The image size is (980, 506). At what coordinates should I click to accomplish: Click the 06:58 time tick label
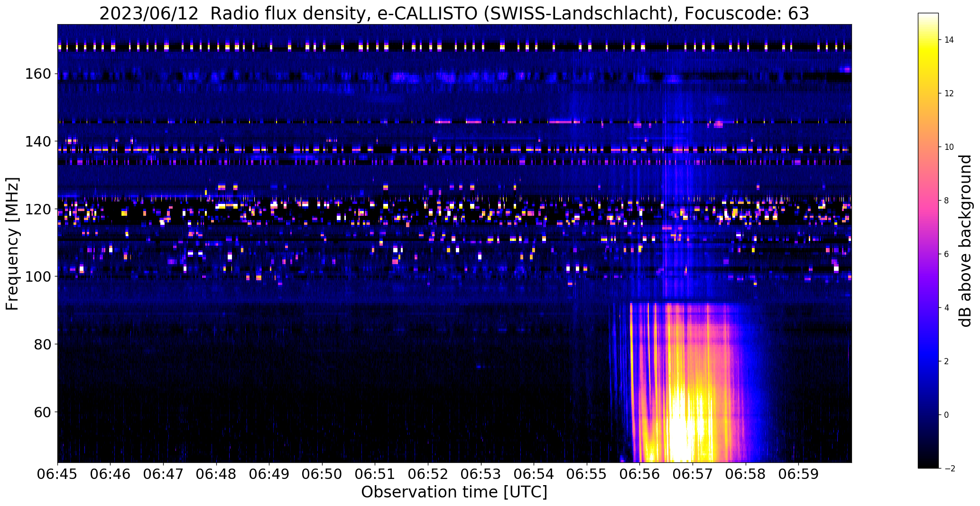(746, 475)
